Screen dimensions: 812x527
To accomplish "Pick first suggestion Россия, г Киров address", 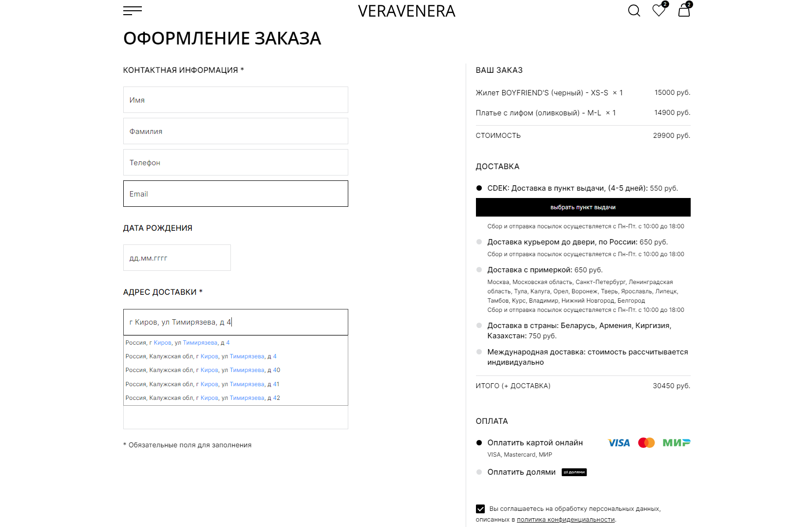I will pyautogui.click(x=178, y=343).
